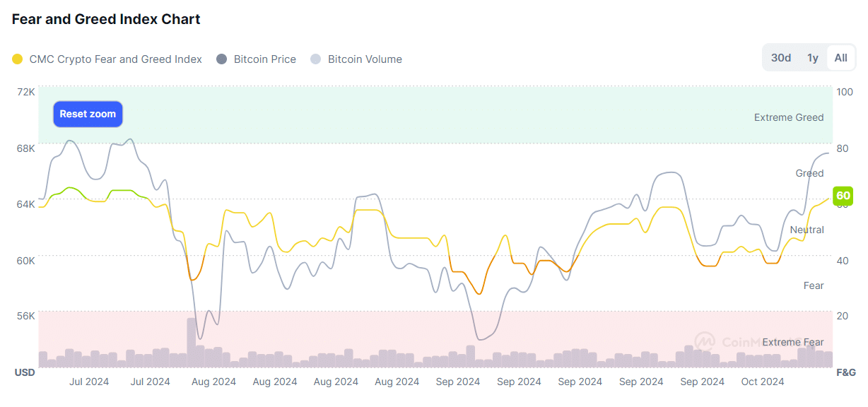
Task: Click the Extreme Fear zone label
Action: point(792,342)
